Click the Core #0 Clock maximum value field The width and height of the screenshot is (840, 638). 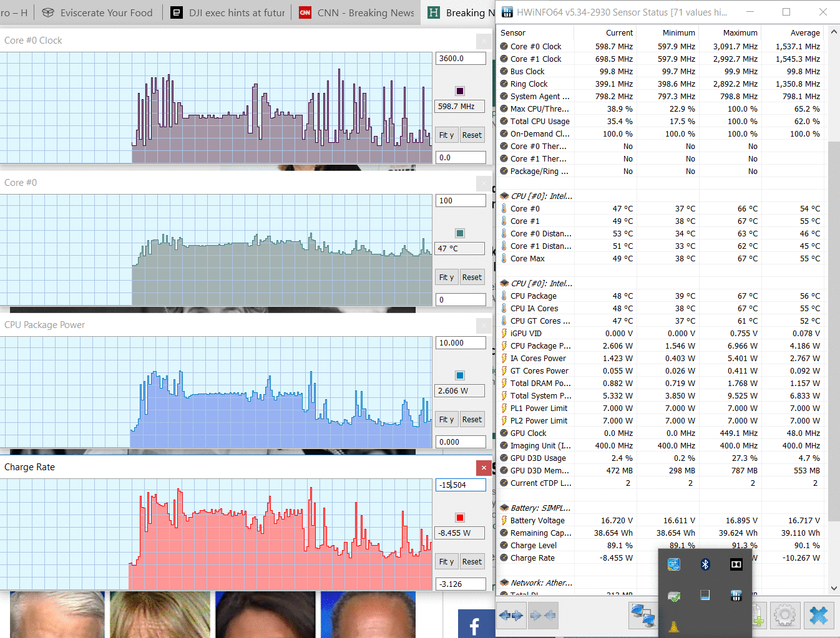coord(460,59)
